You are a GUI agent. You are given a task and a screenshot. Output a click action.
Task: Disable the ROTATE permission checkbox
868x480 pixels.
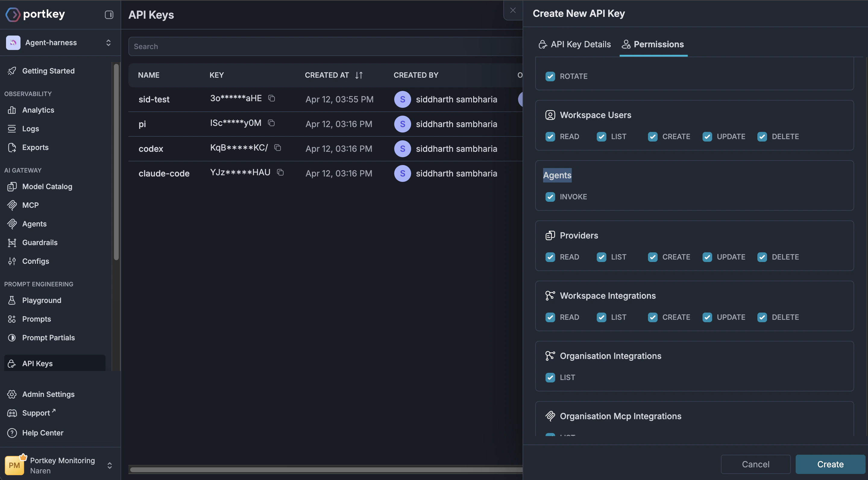tap(550, 76)
